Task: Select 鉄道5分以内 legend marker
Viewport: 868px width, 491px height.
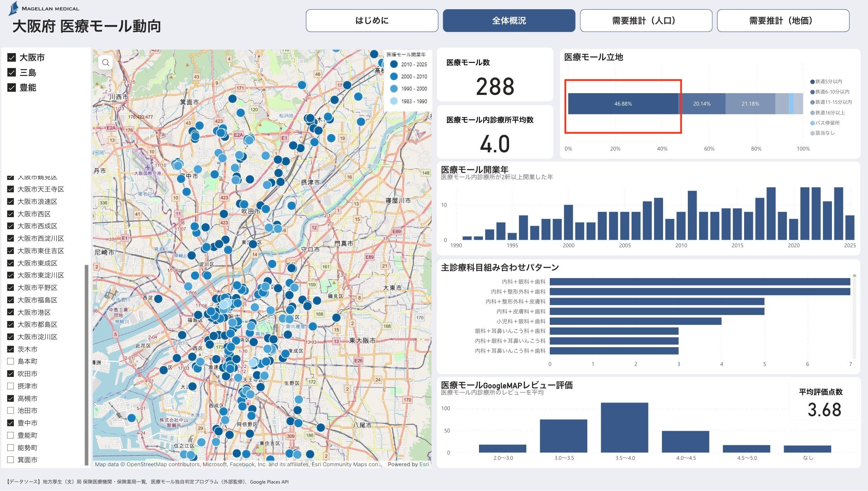Action: (x=812, y=82)
